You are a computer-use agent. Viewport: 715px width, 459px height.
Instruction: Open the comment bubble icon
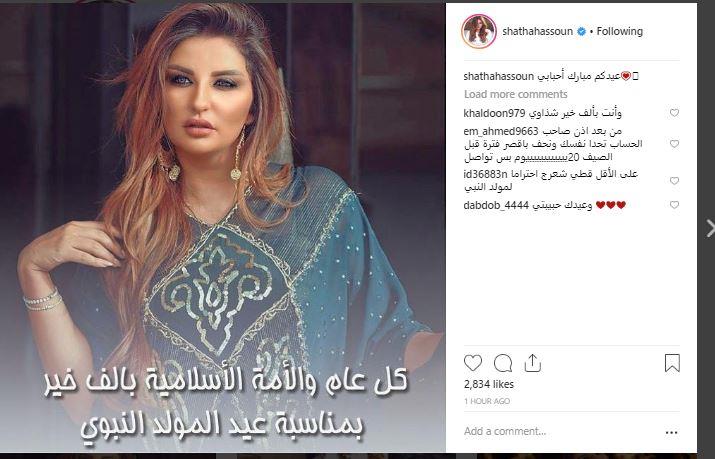tap(503, 364)
